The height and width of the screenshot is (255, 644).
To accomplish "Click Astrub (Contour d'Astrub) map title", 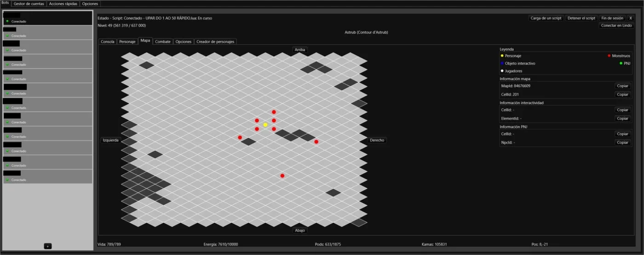I will coord(366,32).
